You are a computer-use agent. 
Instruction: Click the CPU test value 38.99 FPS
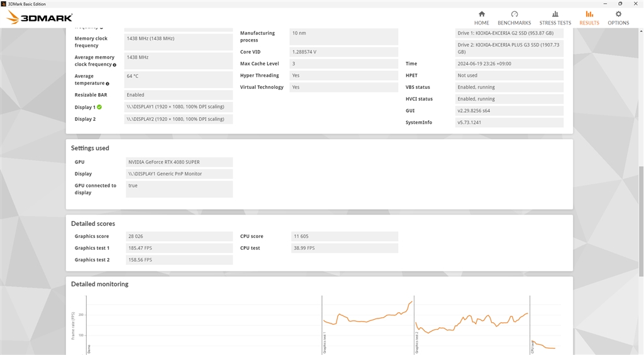344,248
